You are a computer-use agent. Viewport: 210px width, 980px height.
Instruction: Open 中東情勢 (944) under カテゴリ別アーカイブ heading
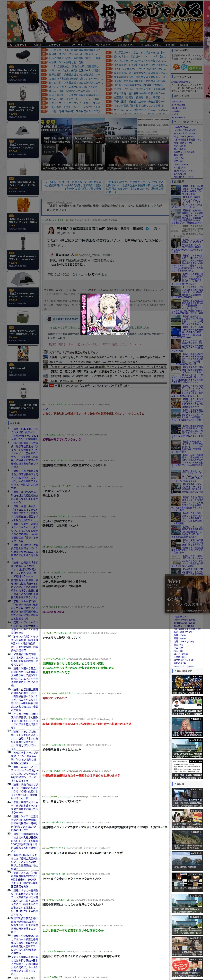coord(181,127)
